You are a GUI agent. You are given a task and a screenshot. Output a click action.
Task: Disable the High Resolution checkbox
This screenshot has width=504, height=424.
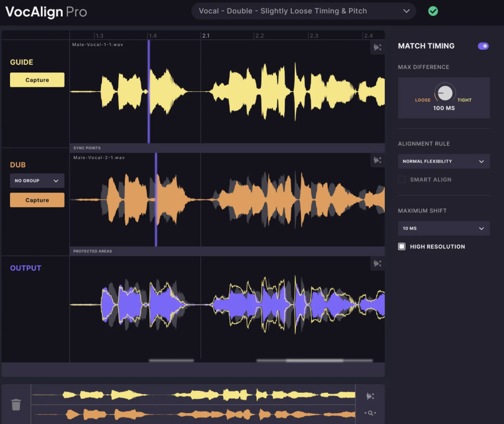click(x=402, y=246)
